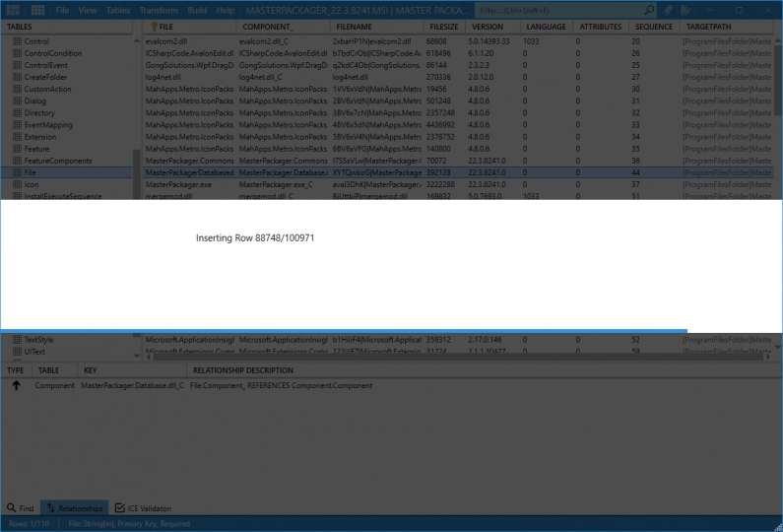
Task: Open the Build menu
Action: 197,10
